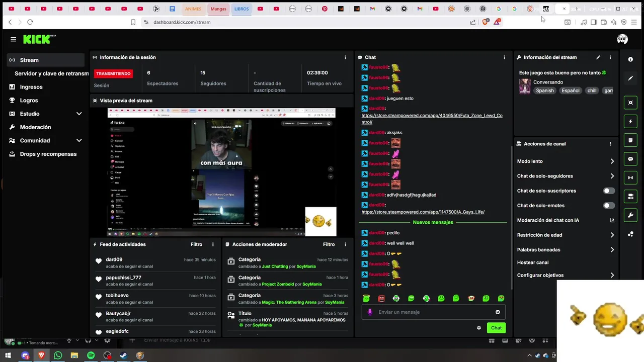644x362 pixels.
Task: Open the Feed de actividades three-dot menu
Action: point(213,244)
